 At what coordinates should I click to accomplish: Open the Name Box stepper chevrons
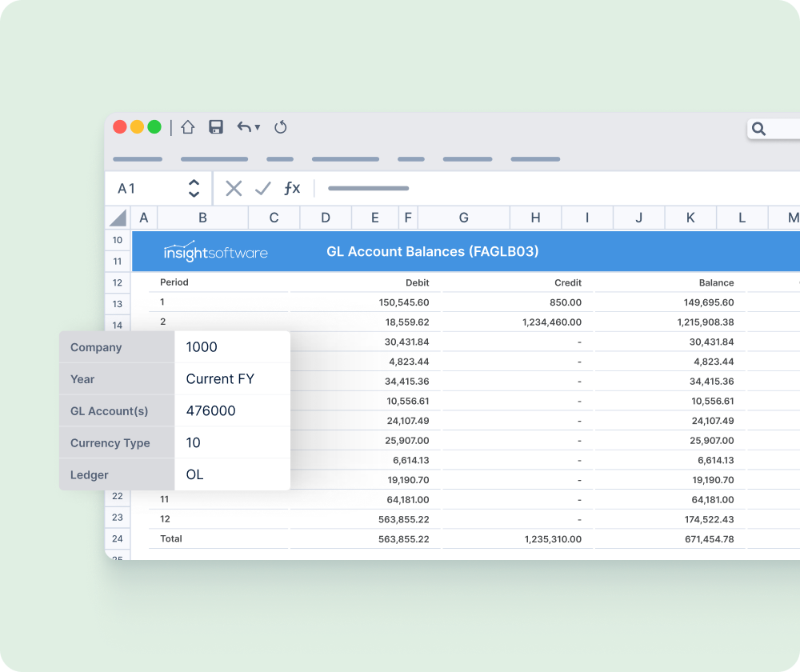click(x=194, y=188)
